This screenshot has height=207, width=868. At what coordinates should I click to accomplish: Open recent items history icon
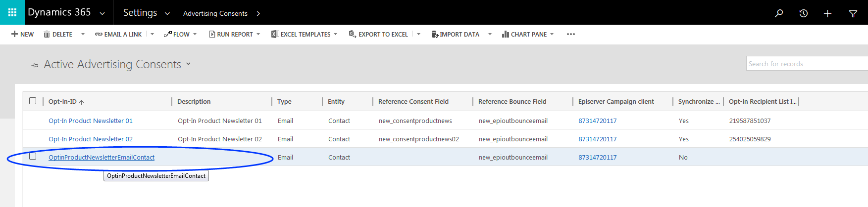803,13
